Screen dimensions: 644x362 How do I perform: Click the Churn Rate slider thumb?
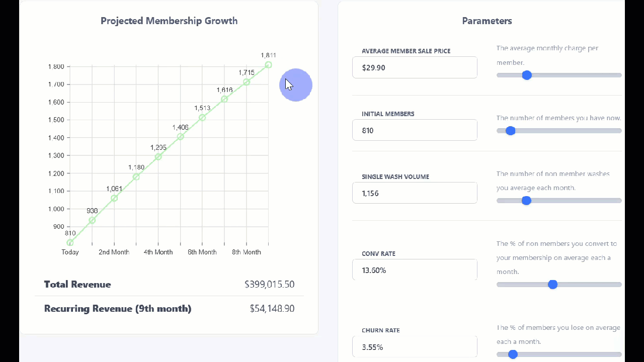tap(513, 354)
